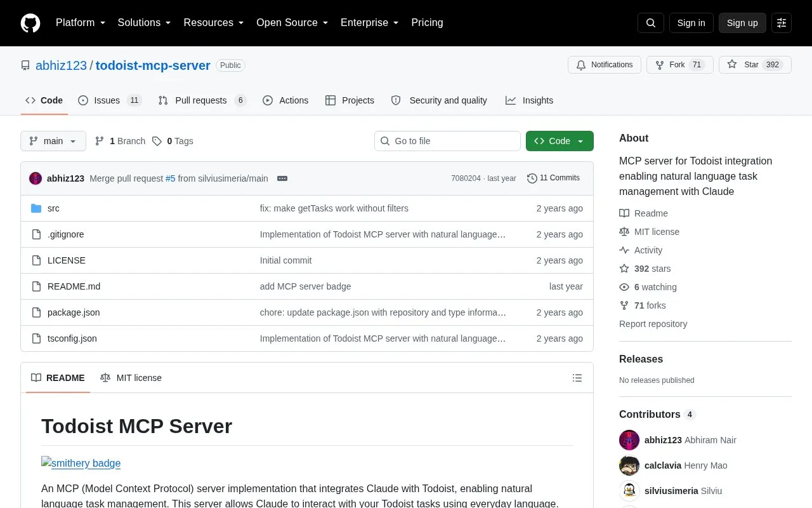812x508 pixels.
Task: Expand the Resources menu
Action: 214,23
